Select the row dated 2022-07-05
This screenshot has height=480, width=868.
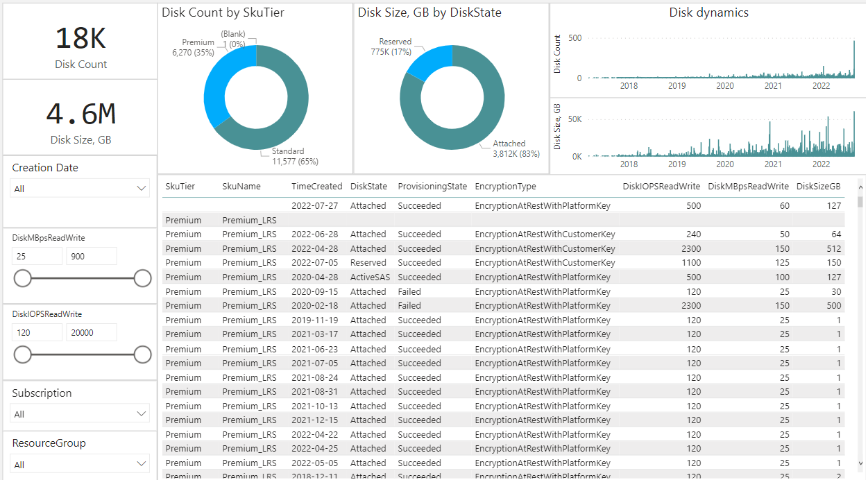pos(316,263)
